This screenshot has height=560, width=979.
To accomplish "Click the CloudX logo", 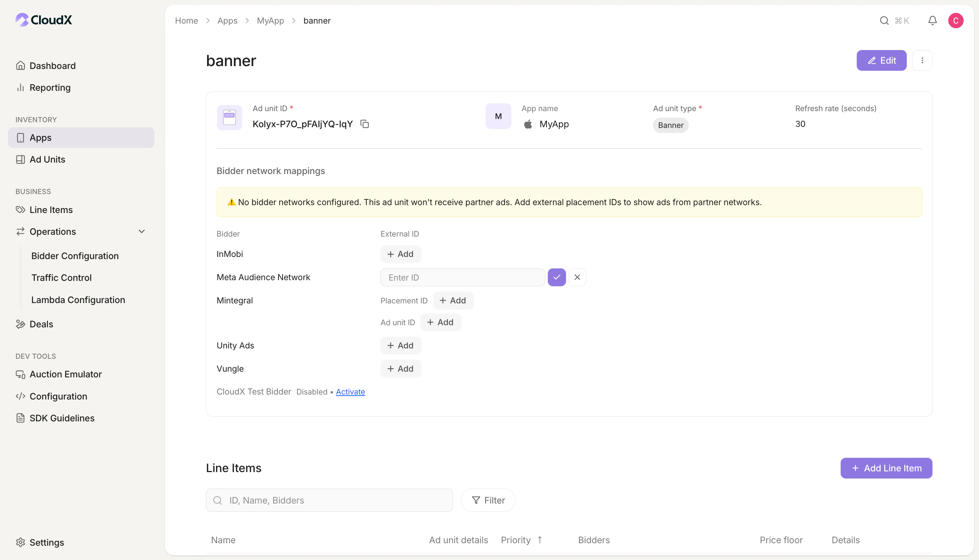I will (44, 20).
